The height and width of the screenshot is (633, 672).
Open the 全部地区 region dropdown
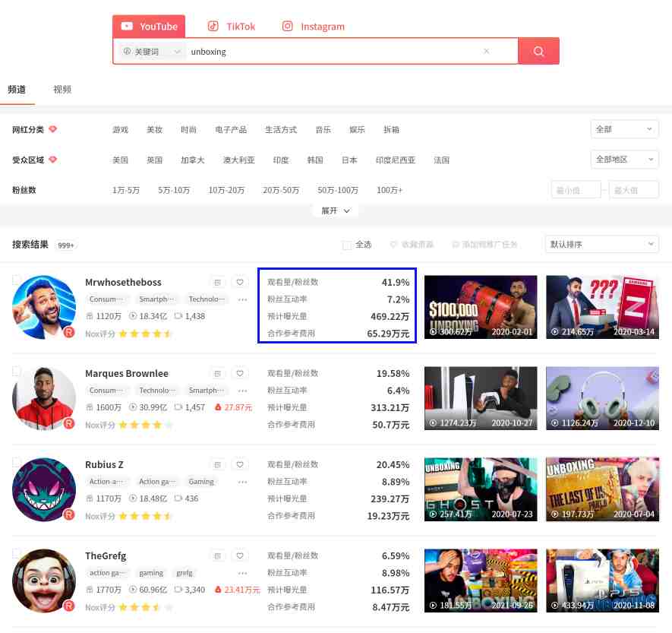click(x=624, y=159)
